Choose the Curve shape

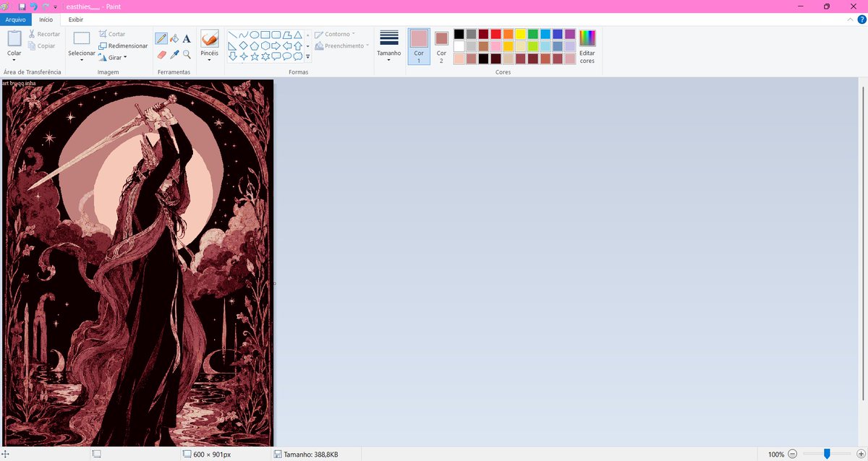click(244, 35)
